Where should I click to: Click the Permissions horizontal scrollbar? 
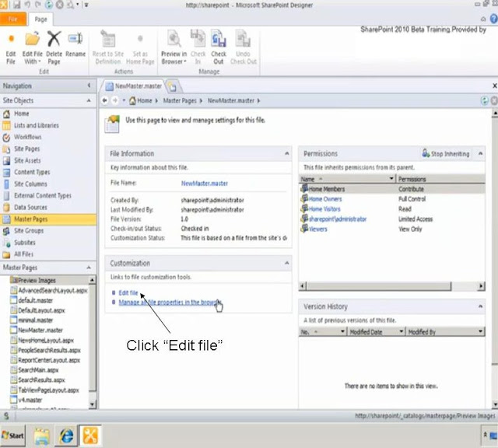pos(391,286)
